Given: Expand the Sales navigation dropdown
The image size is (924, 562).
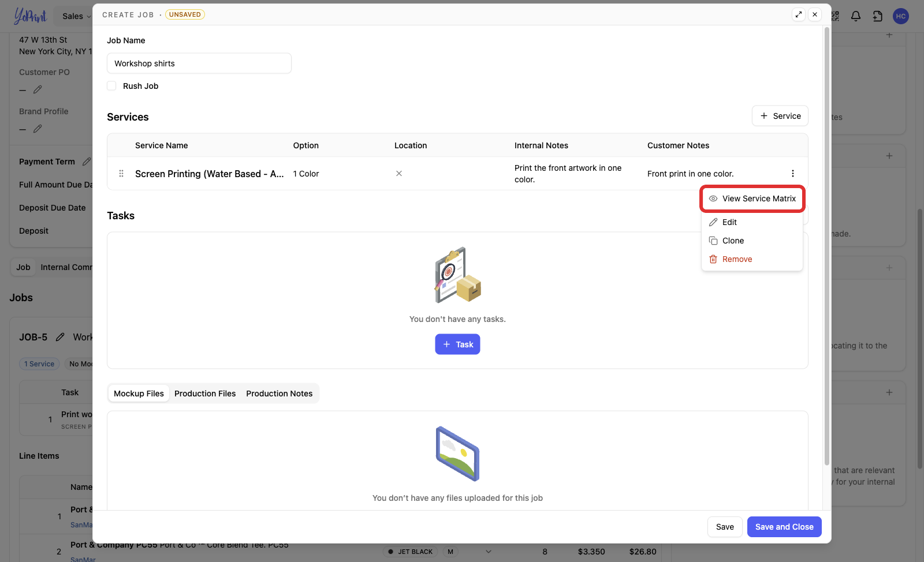Looking at the screenshot, I should tap(76, 16).
